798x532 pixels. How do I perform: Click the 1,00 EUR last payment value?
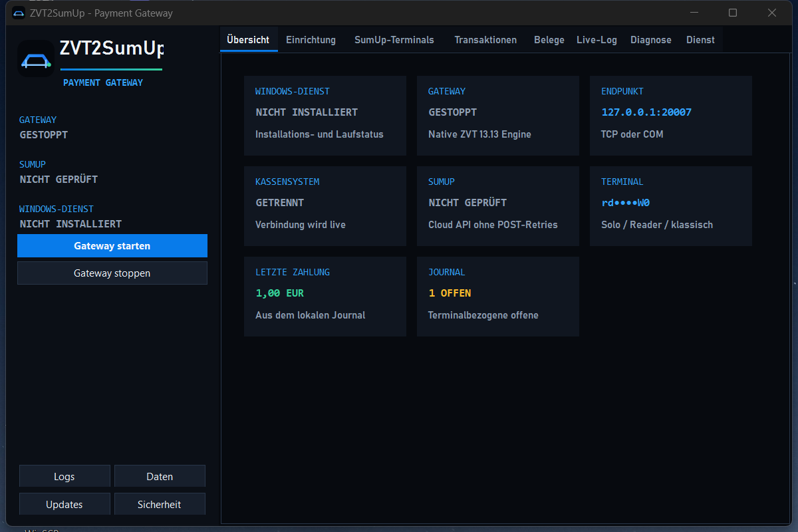point(280,293)
